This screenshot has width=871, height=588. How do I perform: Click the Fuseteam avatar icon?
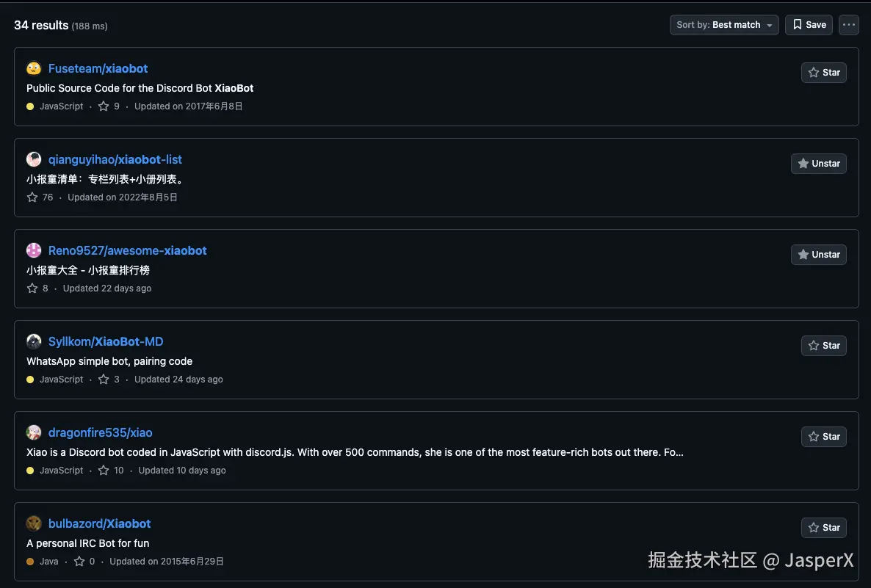tap(34, 68)
